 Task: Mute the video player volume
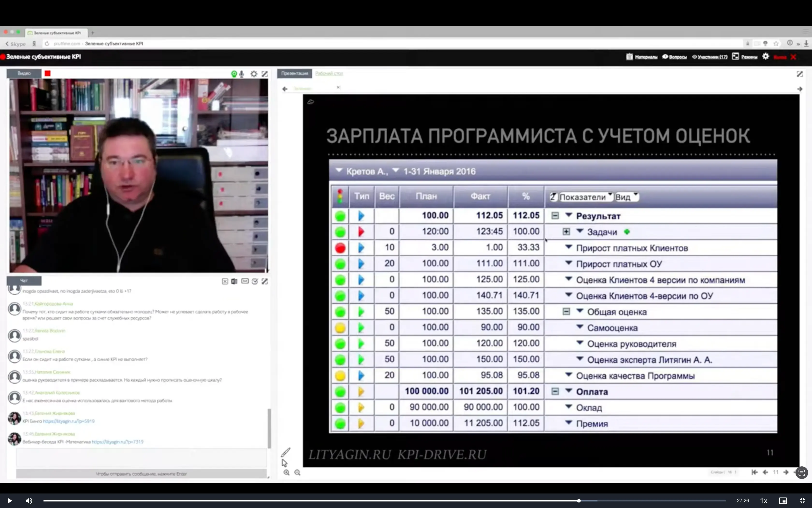pyautogui.click(x=29, y=501)
